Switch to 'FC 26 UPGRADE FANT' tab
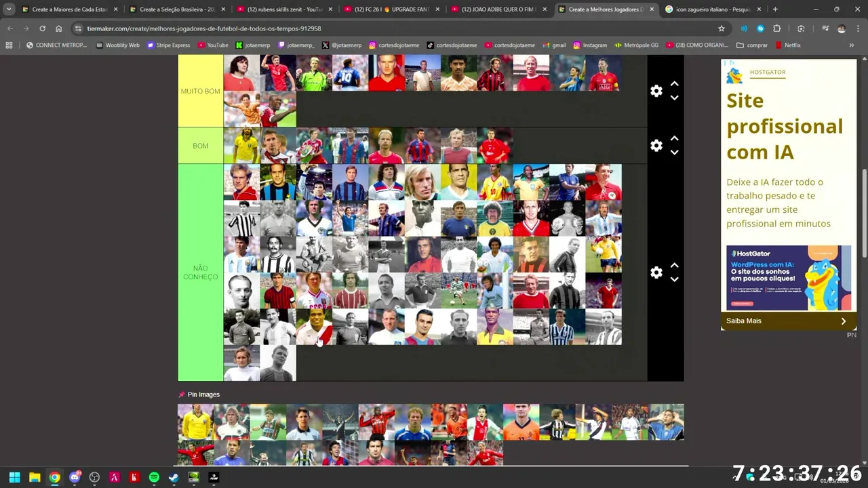 [x=391, y=9]
